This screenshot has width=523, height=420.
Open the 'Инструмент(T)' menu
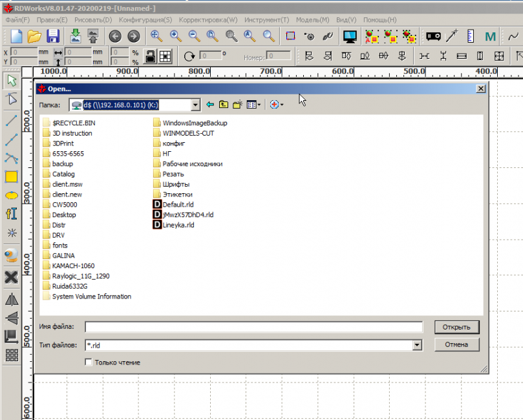[x=268, y=20]
